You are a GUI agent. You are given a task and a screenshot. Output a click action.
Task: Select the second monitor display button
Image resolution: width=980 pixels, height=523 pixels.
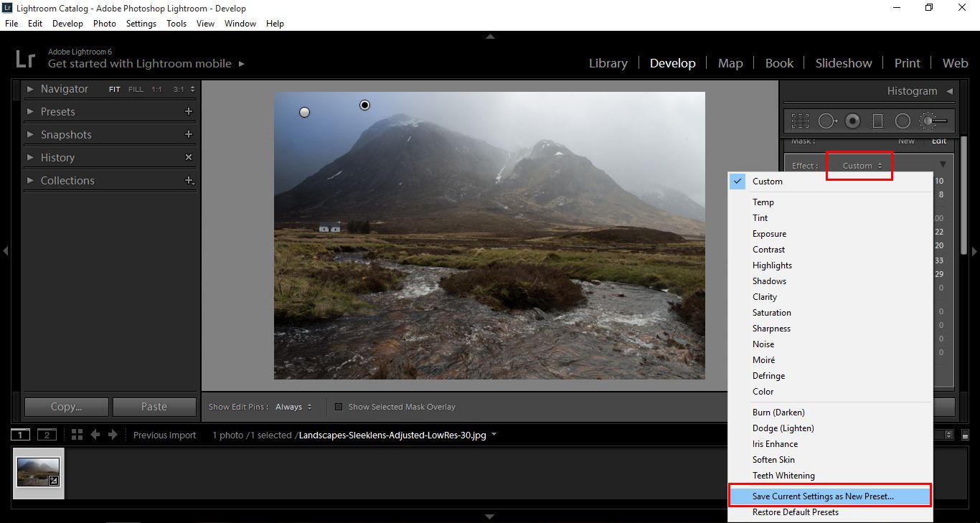click(47, 435)
